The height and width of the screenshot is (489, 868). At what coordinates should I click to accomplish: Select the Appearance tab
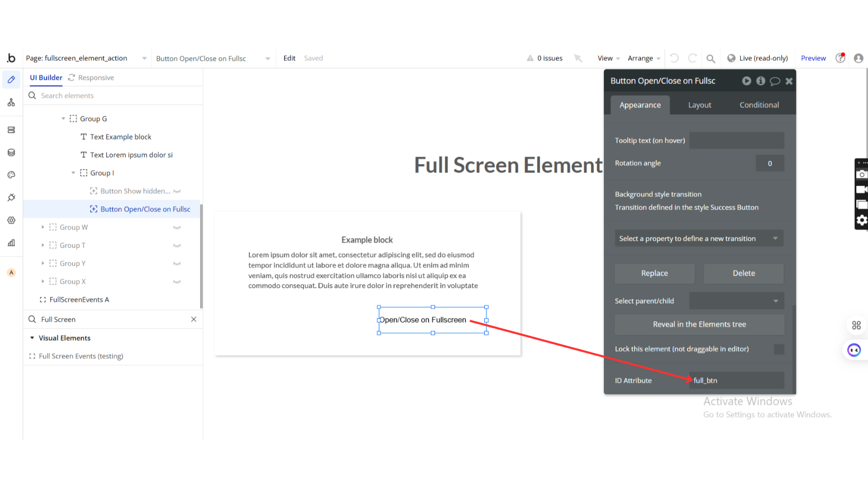pos(640,105)
